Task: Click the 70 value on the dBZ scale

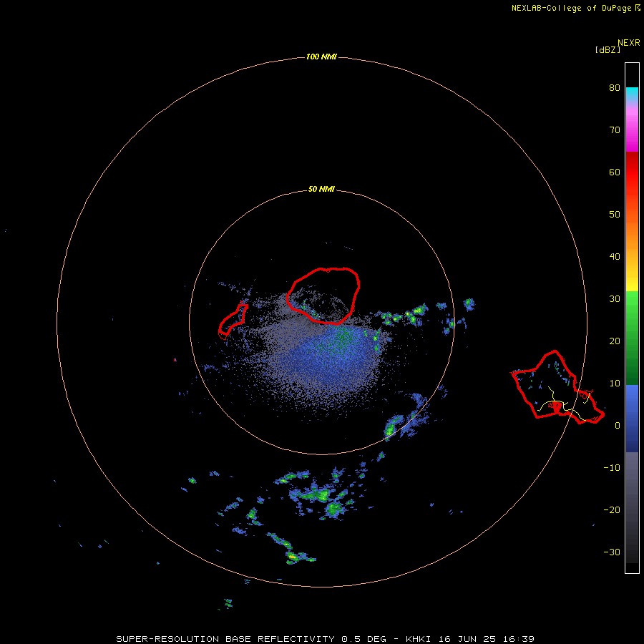Action: 615,130
